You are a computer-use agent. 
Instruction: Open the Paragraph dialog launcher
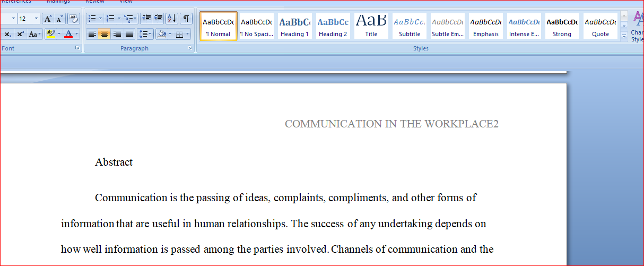(190, 48)
